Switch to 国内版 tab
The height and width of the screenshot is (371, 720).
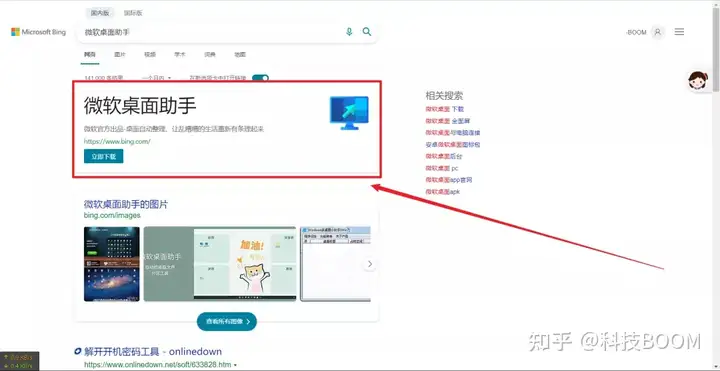[100, 13]
